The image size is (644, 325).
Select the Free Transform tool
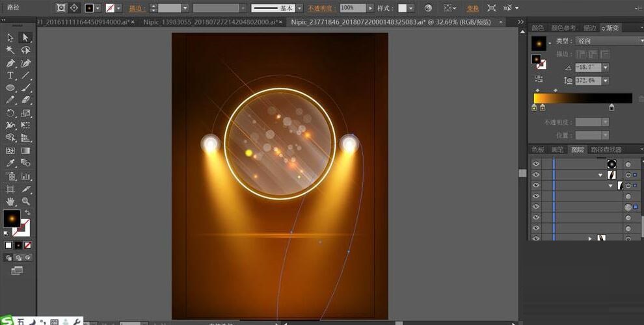[x=25, y=125]
